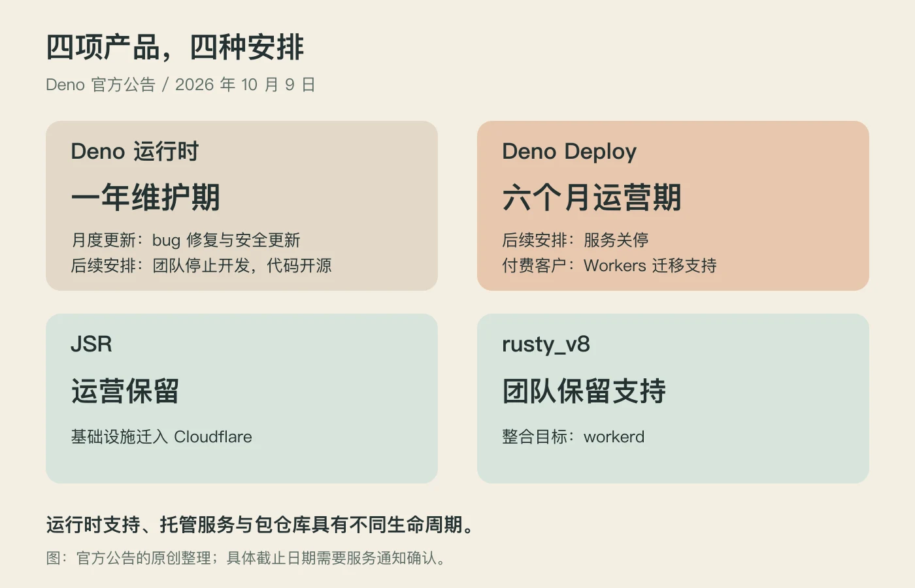Click the line 基础设施迁入 Cloudflare
915x588 pixels.
click(161, 436)
